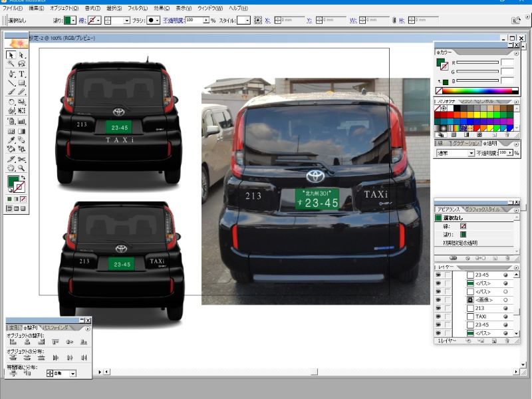Open fill color dropdown in control bar

point(73,21)
